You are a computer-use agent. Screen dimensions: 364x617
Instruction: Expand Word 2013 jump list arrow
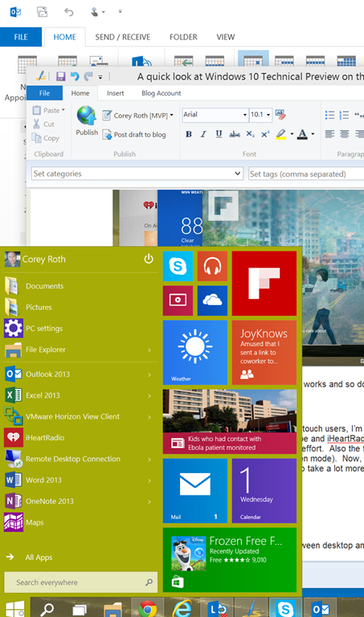click(x=149, y=480)
